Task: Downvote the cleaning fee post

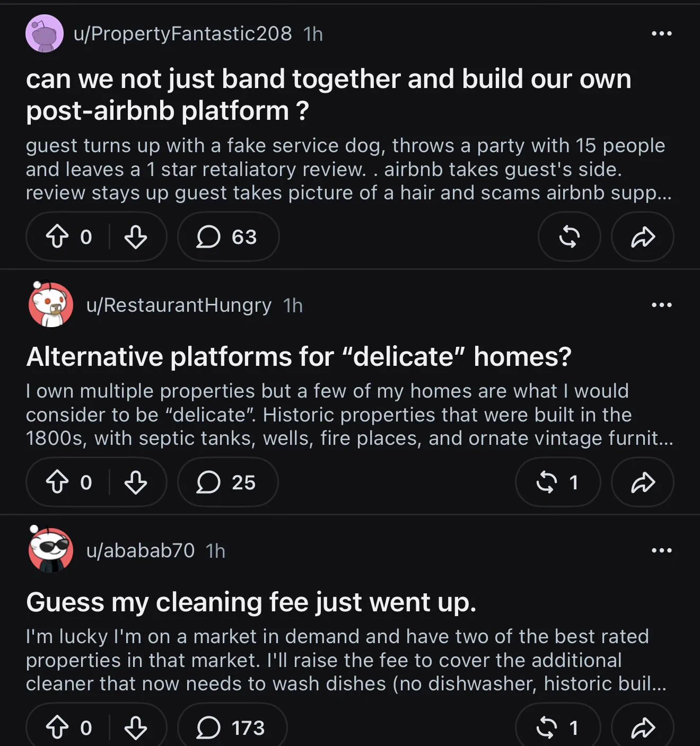Action: pyautogui.click(x=136, y=727)
